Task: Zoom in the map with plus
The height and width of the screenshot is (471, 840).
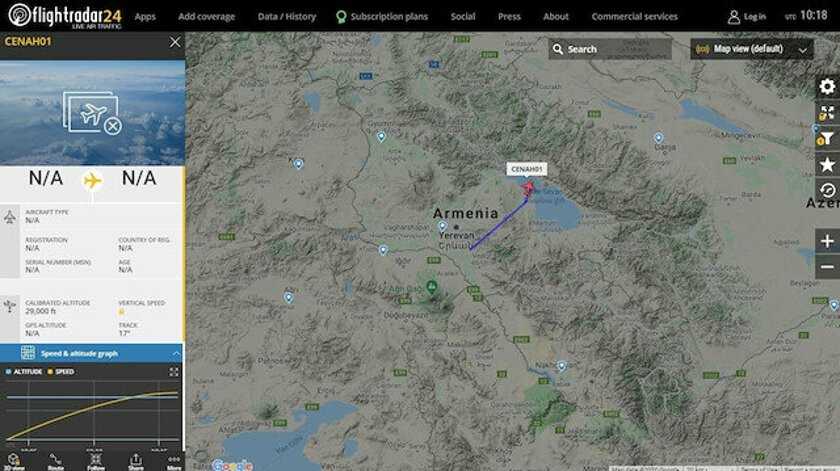Action: click(828, 241)
